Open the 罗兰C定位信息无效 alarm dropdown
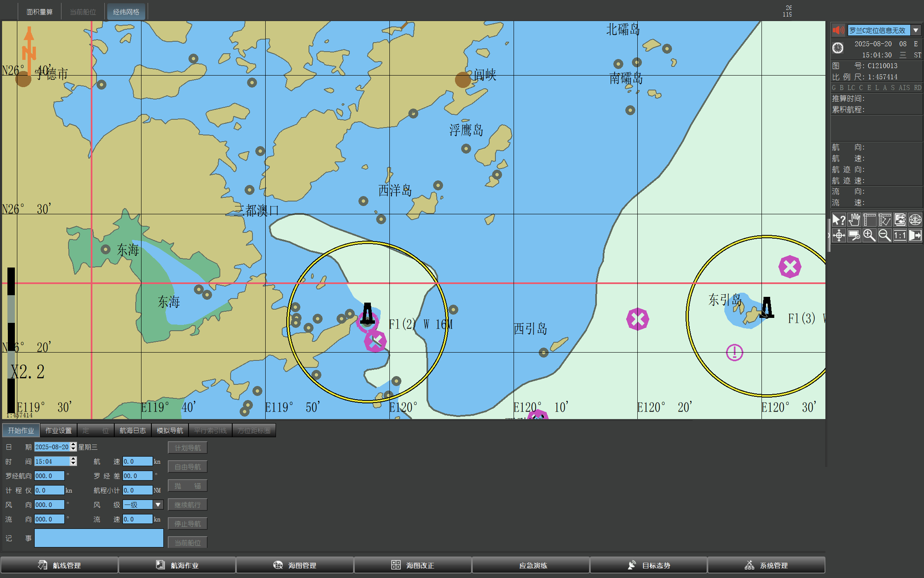 pos(916,30)
